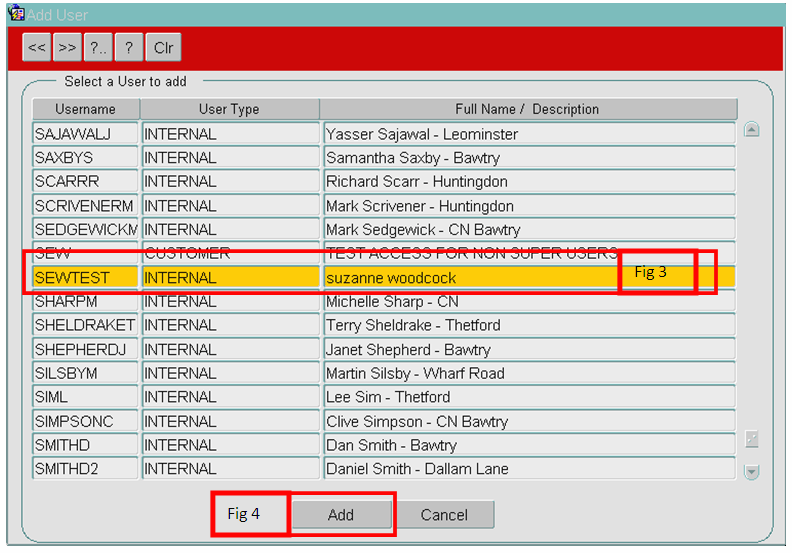Click the scroll down arrow icon
Screen dimensions: 792x553
click(x=751, y=472)
